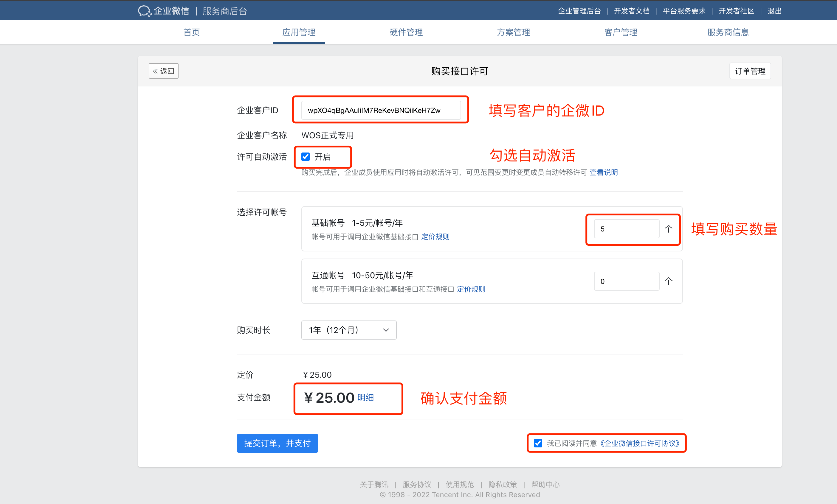Click the chevron in the 1年 dropdown

click(386, 330)
